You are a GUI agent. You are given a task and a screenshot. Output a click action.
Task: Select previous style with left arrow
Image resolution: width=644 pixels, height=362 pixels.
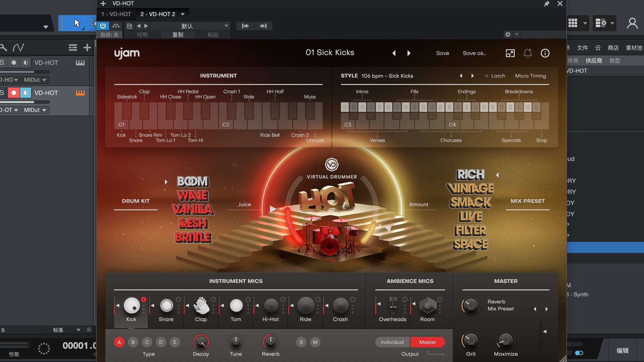pos(461,76)
